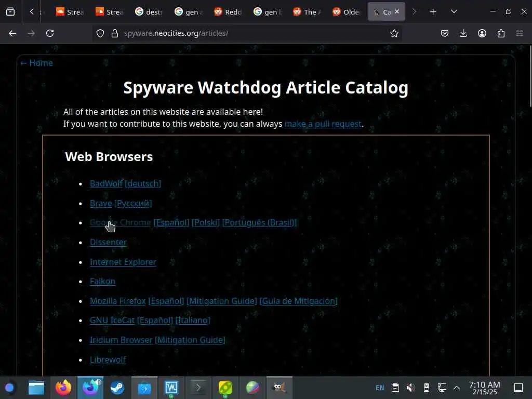Open the Iridium Browser article
532x399 pixels.
[x=121, y=340]
